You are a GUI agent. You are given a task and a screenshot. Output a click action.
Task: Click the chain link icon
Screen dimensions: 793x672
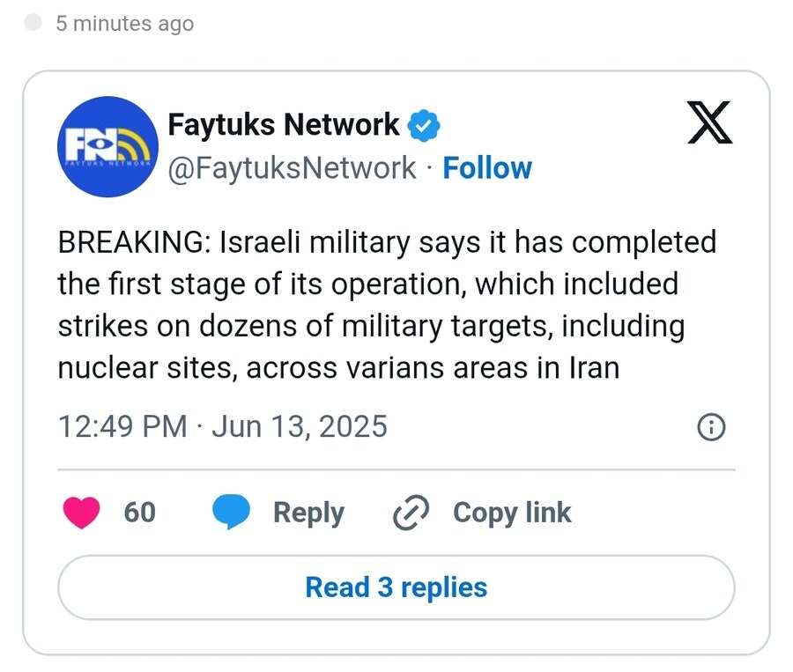pyautogui.click(x=411, y=513)
